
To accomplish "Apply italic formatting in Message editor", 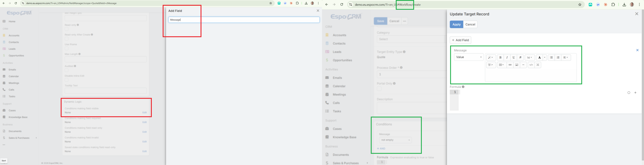I will 507,58.
